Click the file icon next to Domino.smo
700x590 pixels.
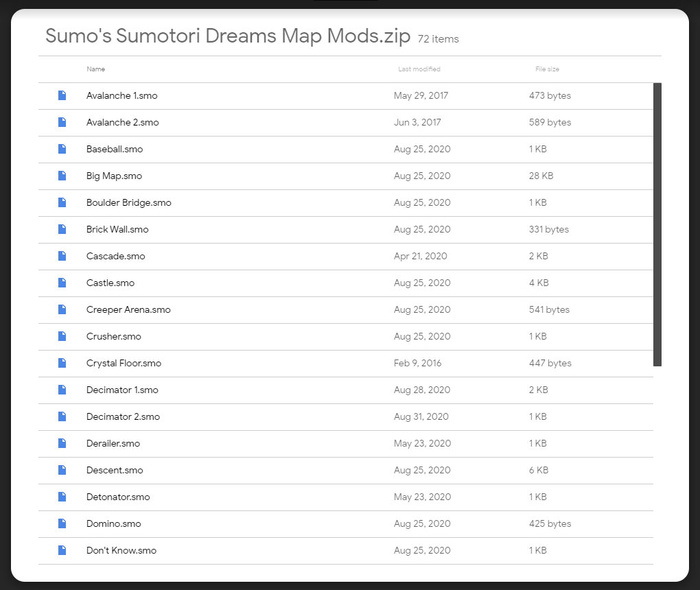point(62,523)
